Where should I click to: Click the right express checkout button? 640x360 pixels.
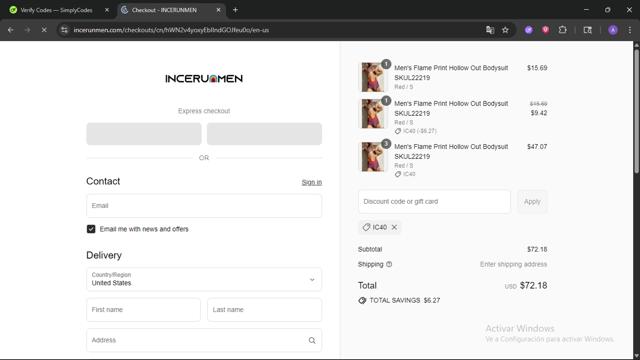264,134
